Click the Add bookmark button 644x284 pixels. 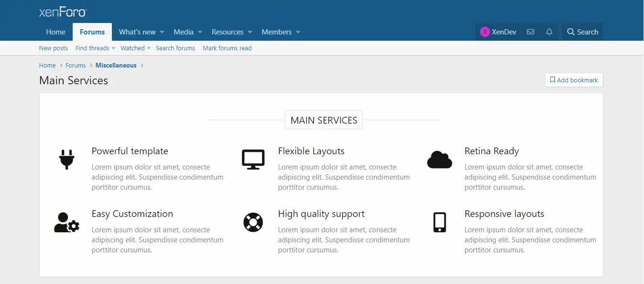[x=574, y=80]
